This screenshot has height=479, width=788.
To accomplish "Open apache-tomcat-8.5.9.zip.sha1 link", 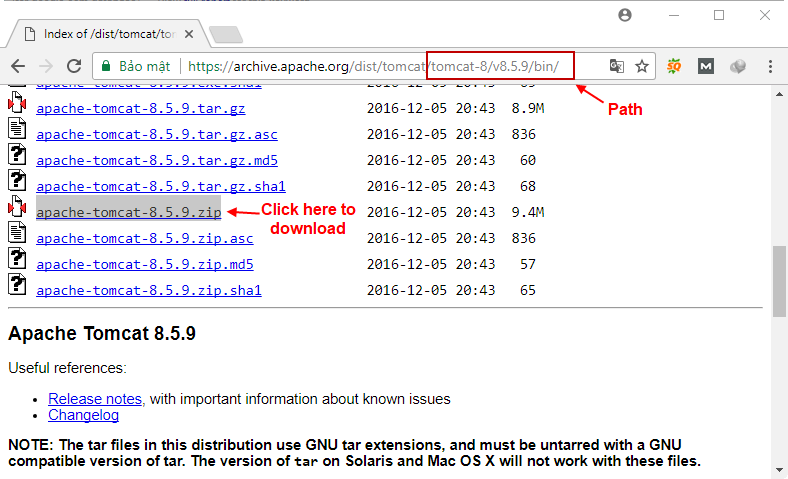I will (149, 291).
